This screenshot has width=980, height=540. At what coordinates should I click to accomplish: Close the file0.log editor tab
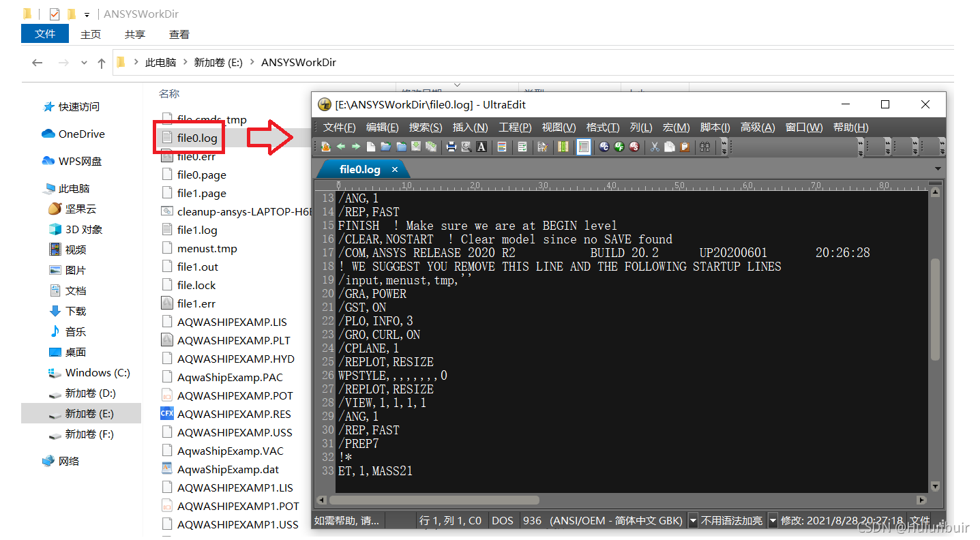394,169
